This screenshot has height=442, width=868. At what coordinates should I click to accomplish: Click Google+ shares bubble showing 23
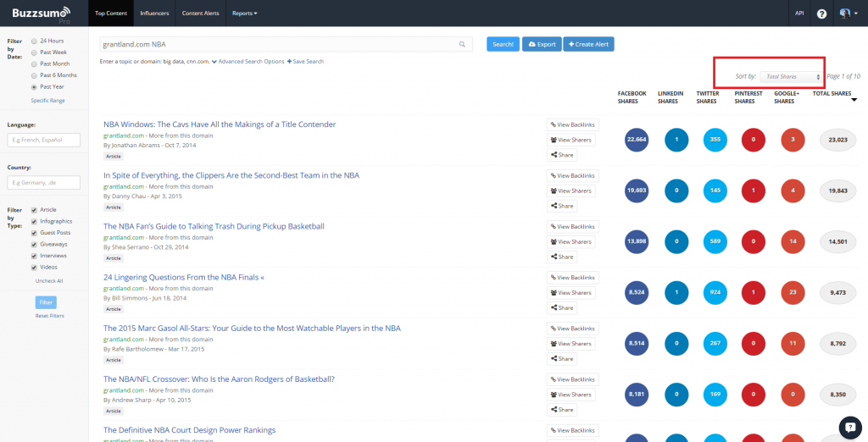tap(793, 293)
